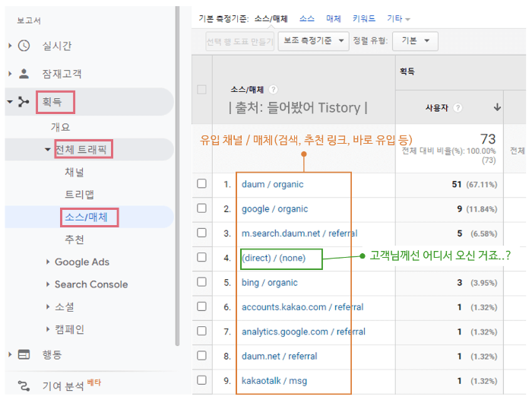Expand the 잠재고객 section arrow
532x400 pixels.
pyautogui.click(x=10, y=73)
